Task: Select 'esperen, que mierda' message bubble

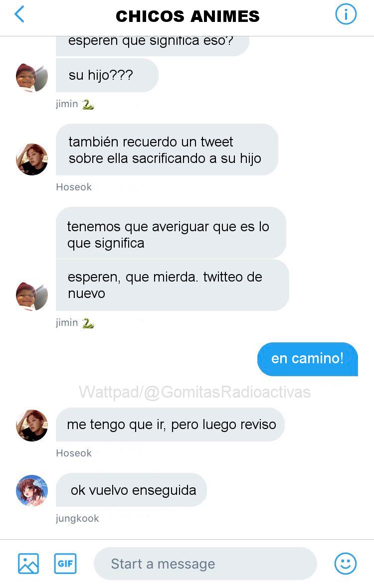Action: 172,285
